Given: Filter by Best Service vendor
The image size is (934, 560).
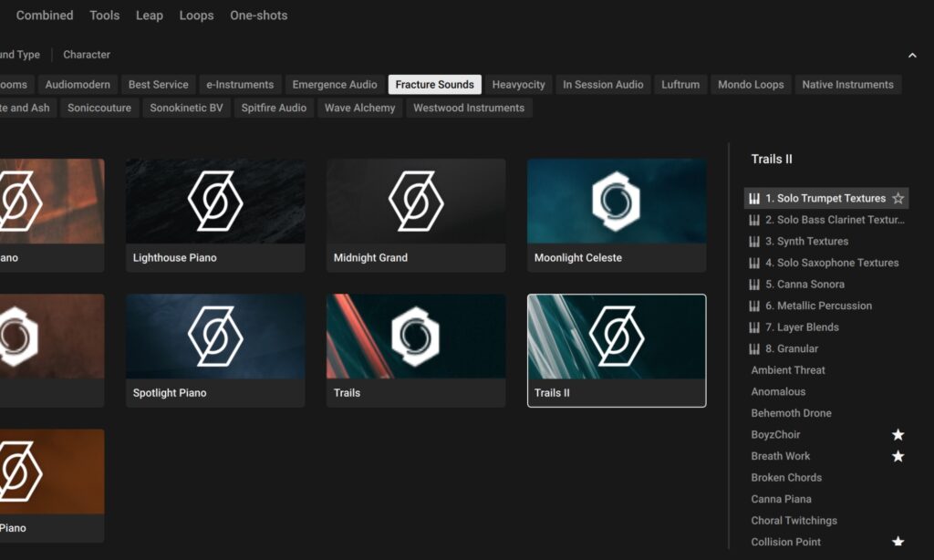Looking at the screenshot, I should click(159, 85).
